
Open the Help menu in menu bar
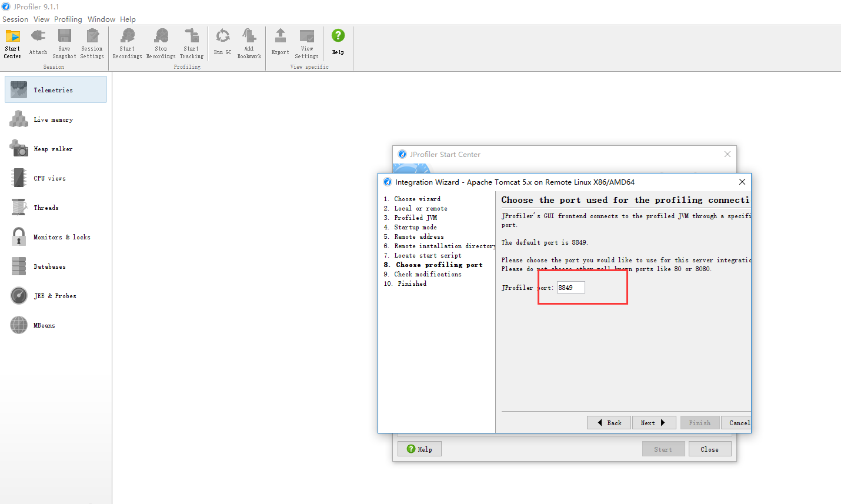[x=128, y=19]
